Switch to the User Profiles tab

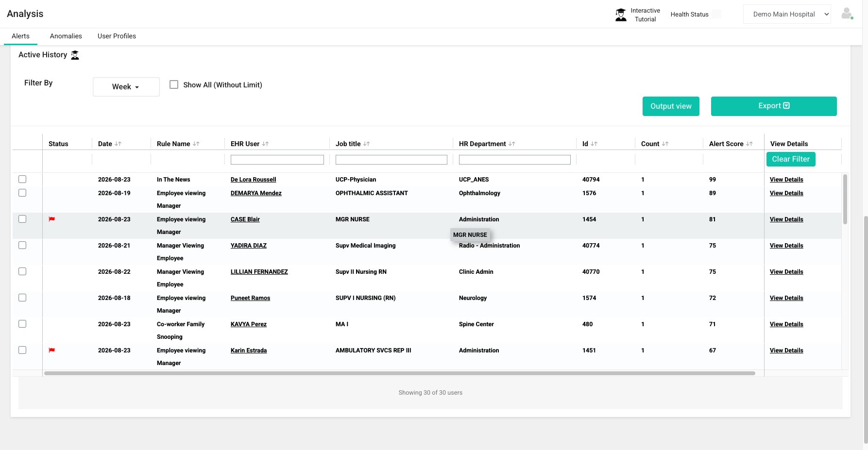pyautogui.click(x=117, y=36)
